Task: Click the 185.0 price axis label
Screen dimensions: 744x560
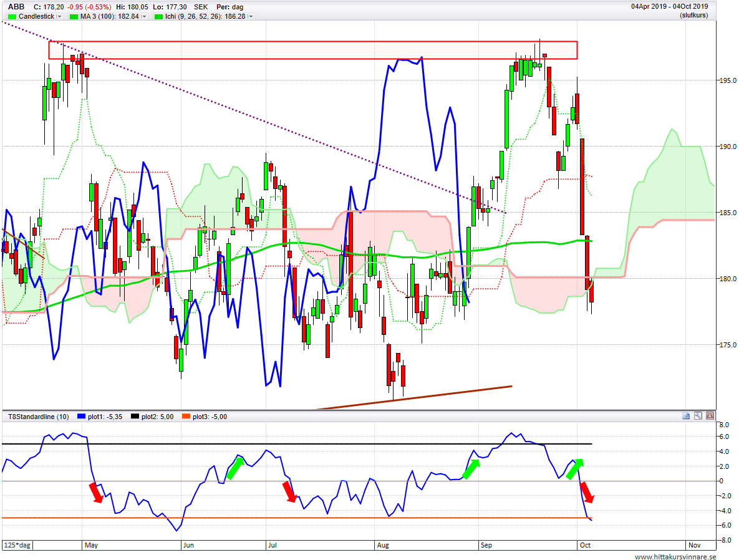Action: coord(728,213)
